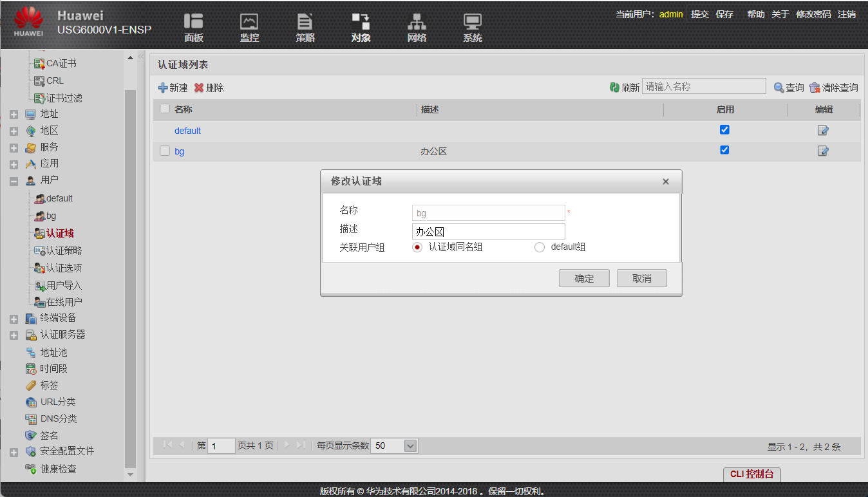
Task: Click 注销 to log out
Action: coord(847,14)
